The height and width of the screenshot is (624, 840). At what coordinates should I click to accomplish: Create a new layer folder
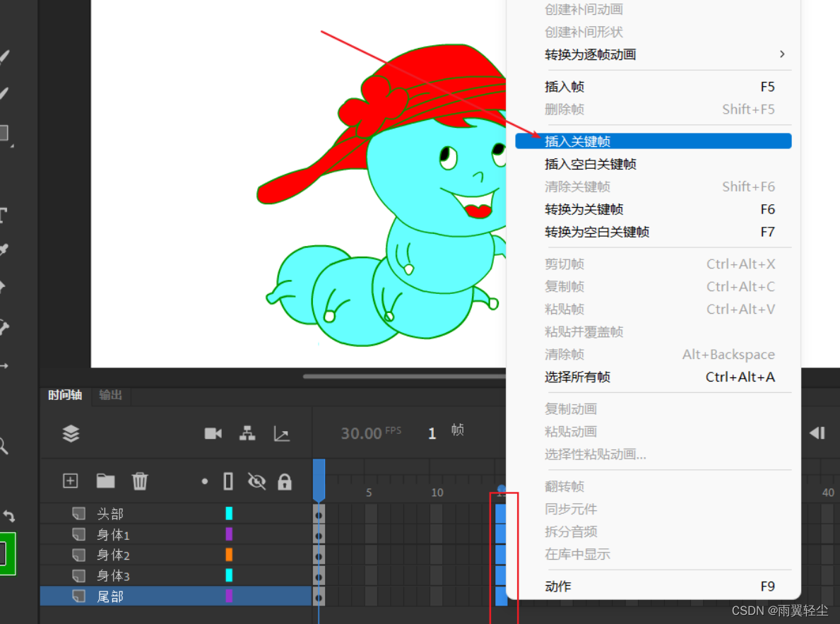click(105, 481)
